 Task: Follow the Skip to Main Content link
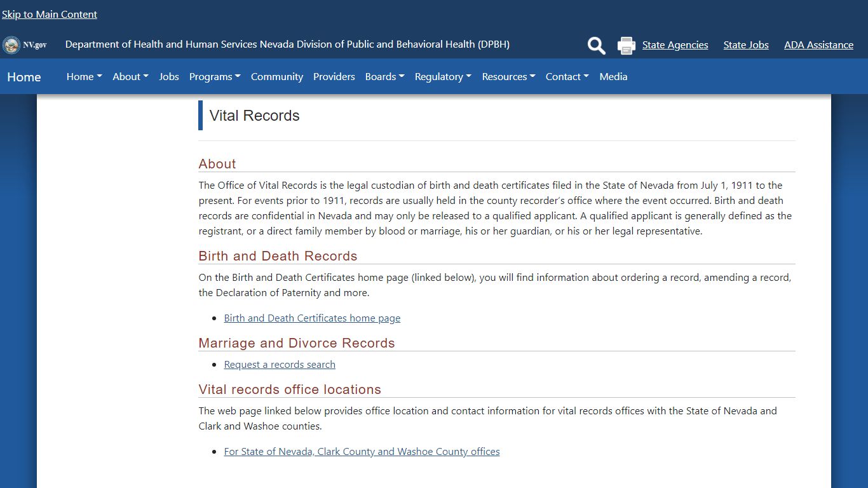pyautogui.click(x=50, y=14)
